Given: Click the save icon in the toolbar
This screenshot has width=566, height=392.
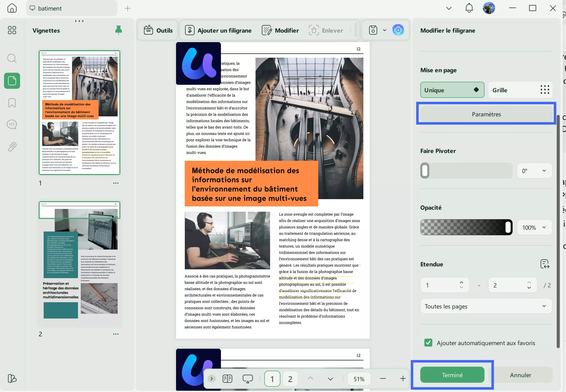Looking at the screenshot, I should pos(373,30).
